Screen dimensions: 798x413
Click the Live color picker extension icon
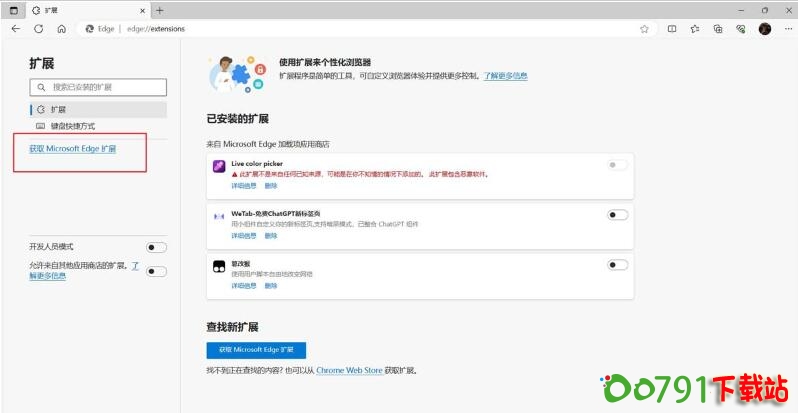219,166
